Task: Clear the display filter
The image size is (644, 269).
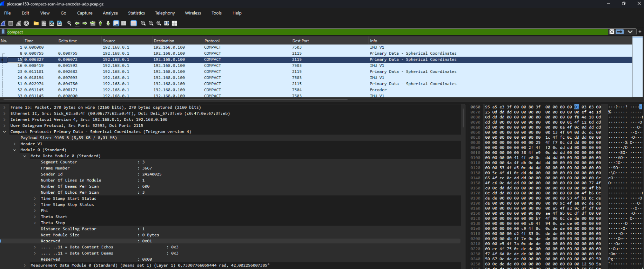Action: pos(612,32)
